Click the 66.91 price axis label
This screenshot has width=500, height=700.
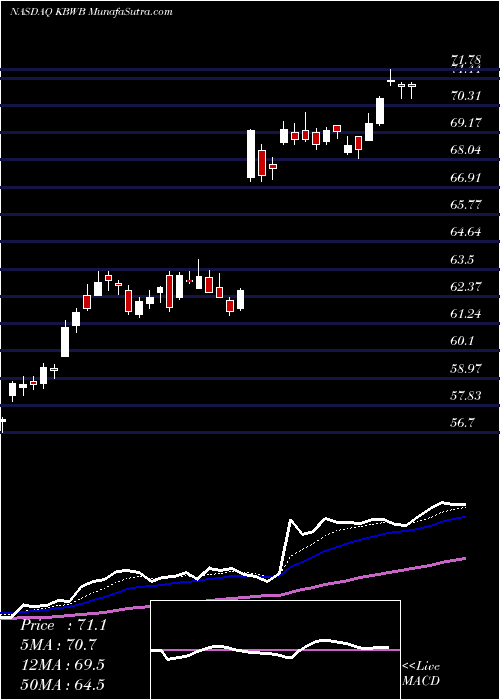coord(467,177)
